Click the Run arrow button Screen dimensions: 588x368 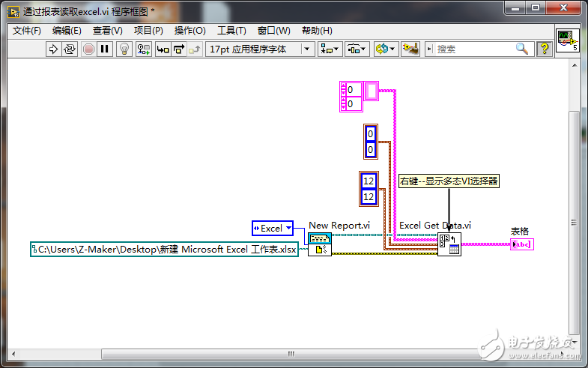pos(53,49)
